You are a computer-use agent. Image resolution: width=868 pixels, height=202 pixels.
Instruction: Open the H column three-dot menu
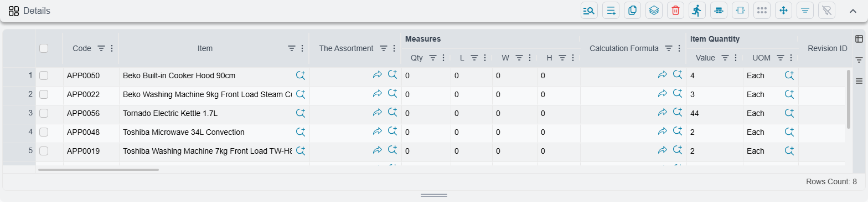point(573,57)
